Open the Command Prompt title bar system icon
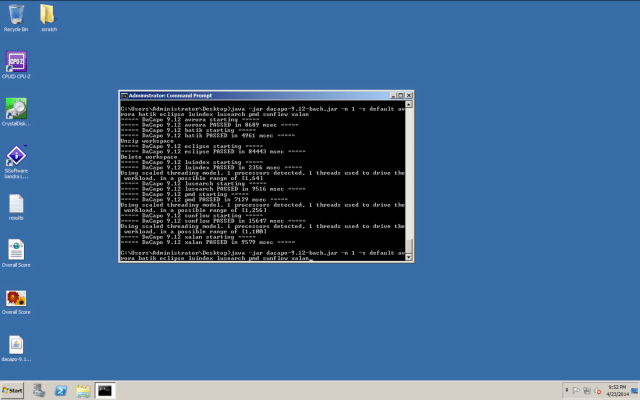 pos(124,96)
